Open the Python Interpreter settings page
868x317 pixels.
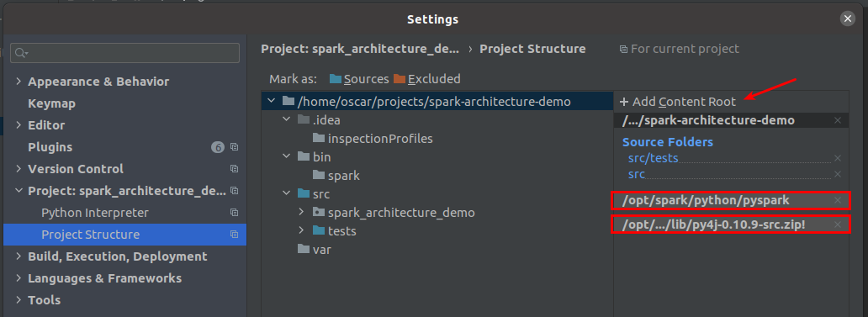[x=95, y=213]
